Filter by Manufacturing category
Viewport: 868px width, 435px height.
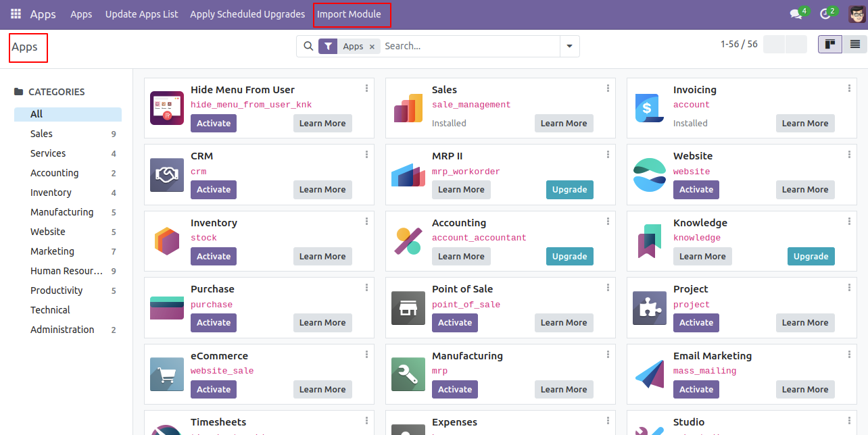[68, 212]
